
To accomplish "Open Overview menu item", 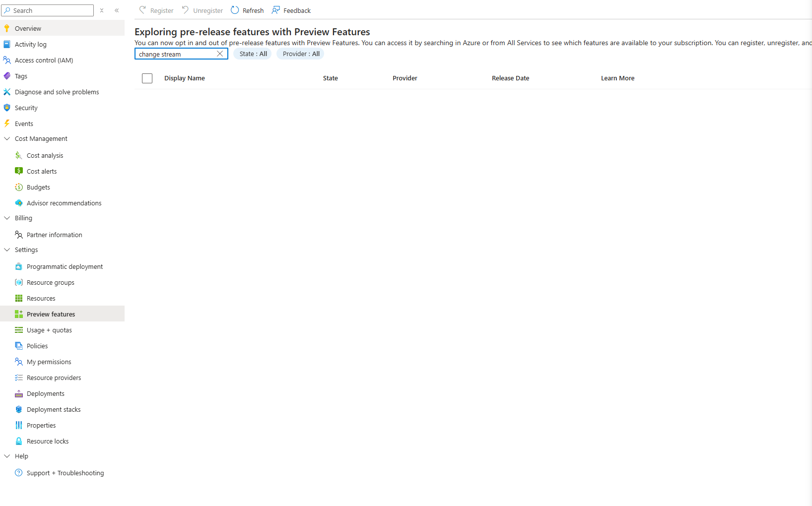I will click(62, 28).
